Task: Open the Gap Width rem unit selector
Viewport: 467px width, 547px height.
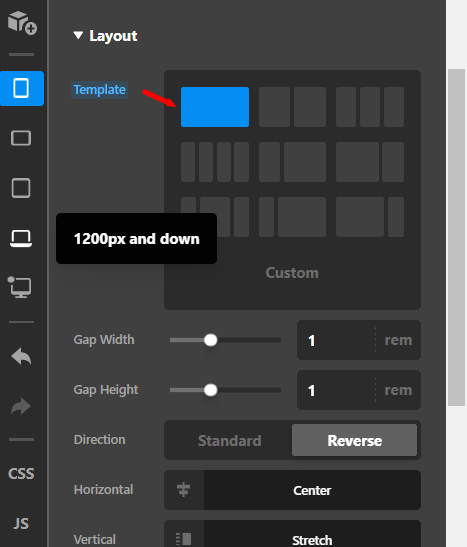Action: (398, 340)
